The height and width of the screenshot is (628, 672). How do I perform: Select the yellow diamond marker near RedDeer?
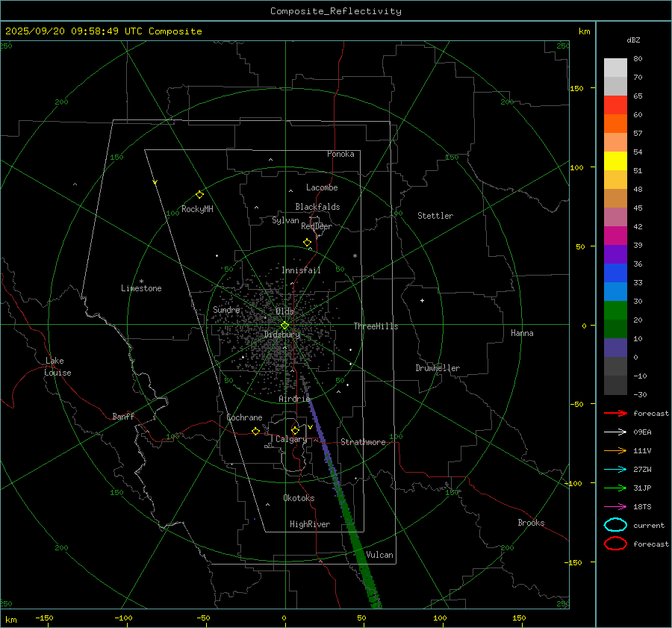pyautogui.click(x=307, y=243)
